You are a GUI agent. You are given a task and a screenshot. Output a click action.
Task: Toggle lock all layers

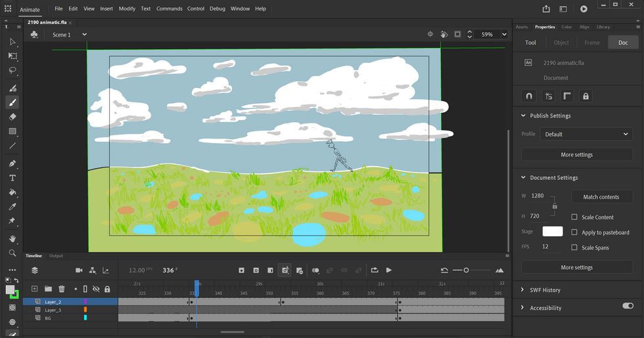coord(107,289)
